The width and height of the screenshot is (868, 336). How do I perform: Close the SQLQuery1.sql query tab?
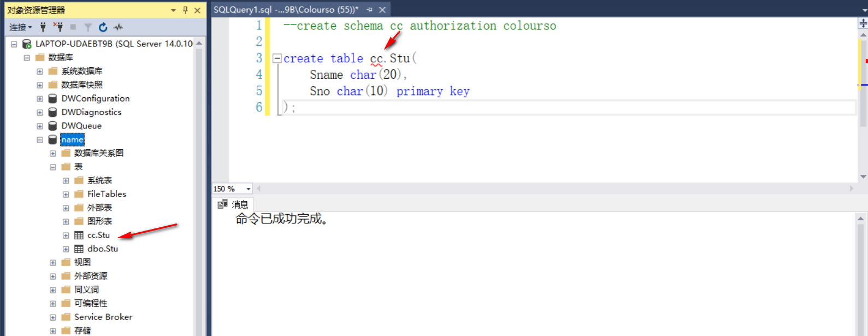(x=382, y=9)
